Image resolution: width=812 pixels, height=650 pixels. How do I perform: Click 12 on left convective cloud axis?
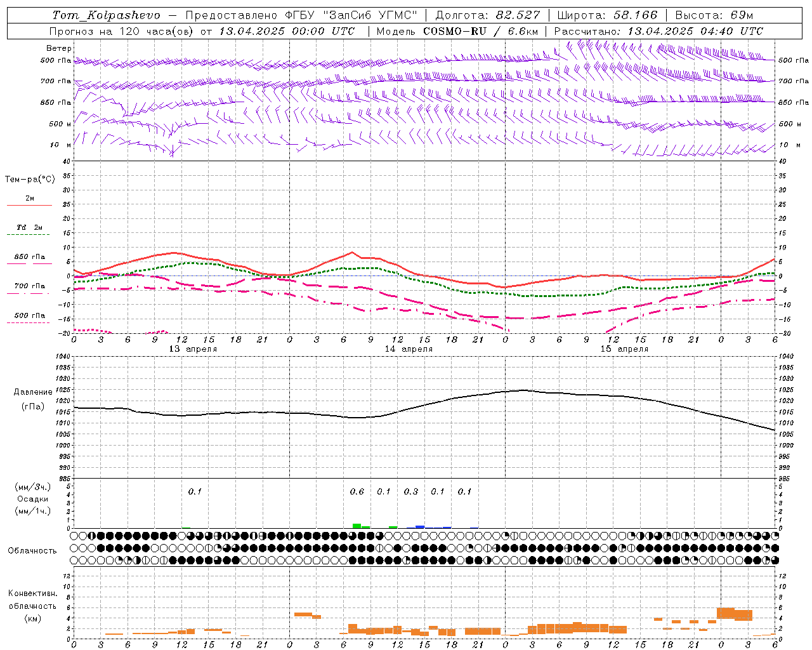point(67,576)
